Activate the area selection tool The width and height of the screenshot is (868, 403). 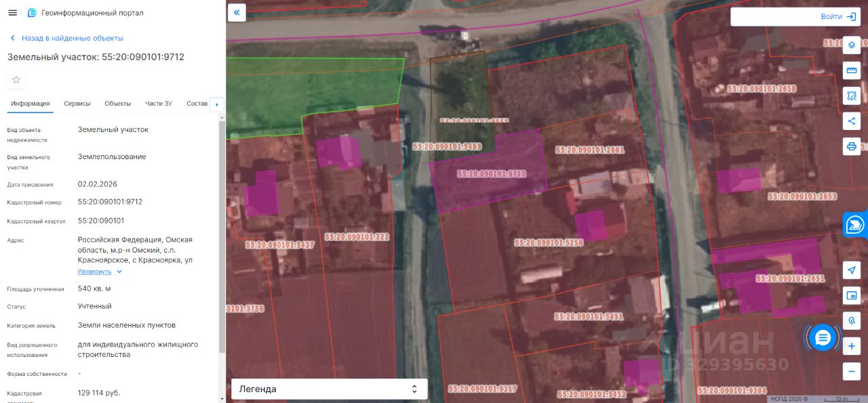click(852, 96)
